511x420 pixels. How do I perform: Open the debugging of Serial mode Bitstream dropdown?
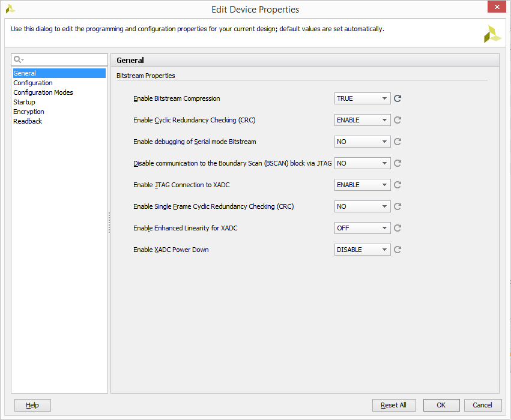[x=363, y=142]
